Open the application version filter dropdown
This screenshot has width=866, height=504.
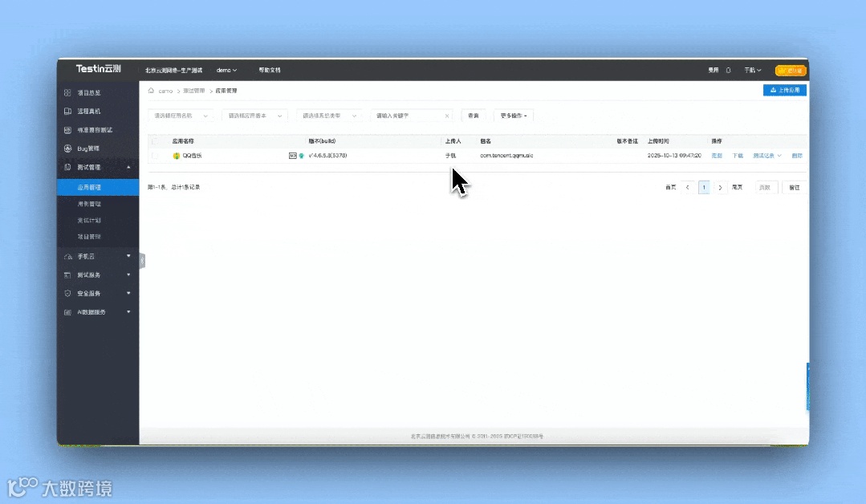[254, 116]
